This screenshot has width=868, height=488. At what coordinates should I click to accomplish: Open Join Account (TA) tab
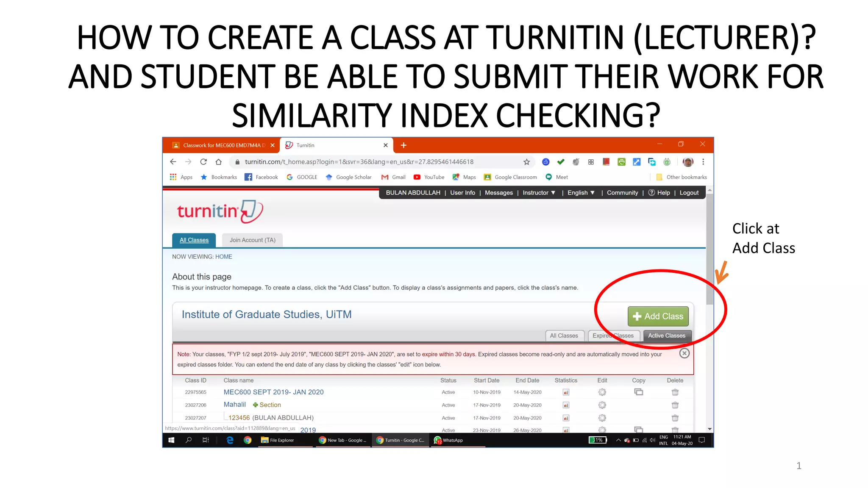(x=252, y=240)
